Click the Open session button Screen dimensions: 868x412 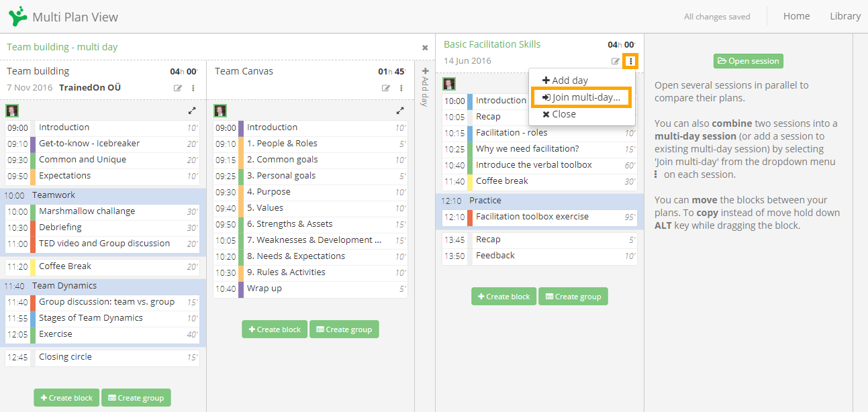click(x=748, y=61)
